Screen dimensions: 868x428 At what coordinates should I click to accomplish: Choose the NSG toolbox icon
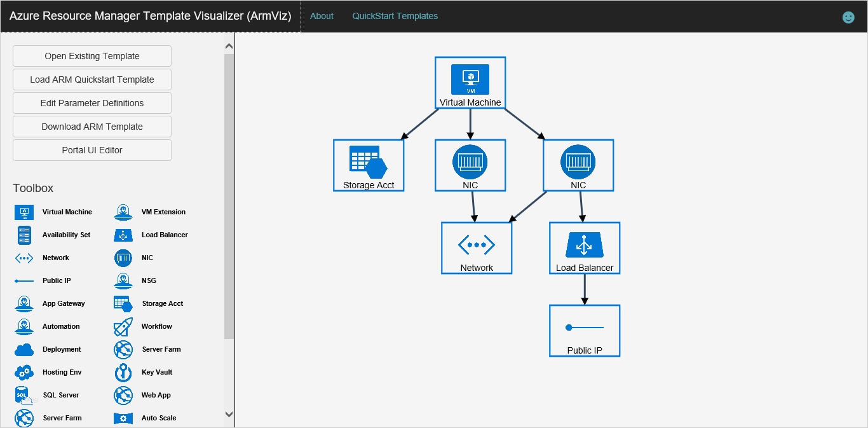click(123, 280)
